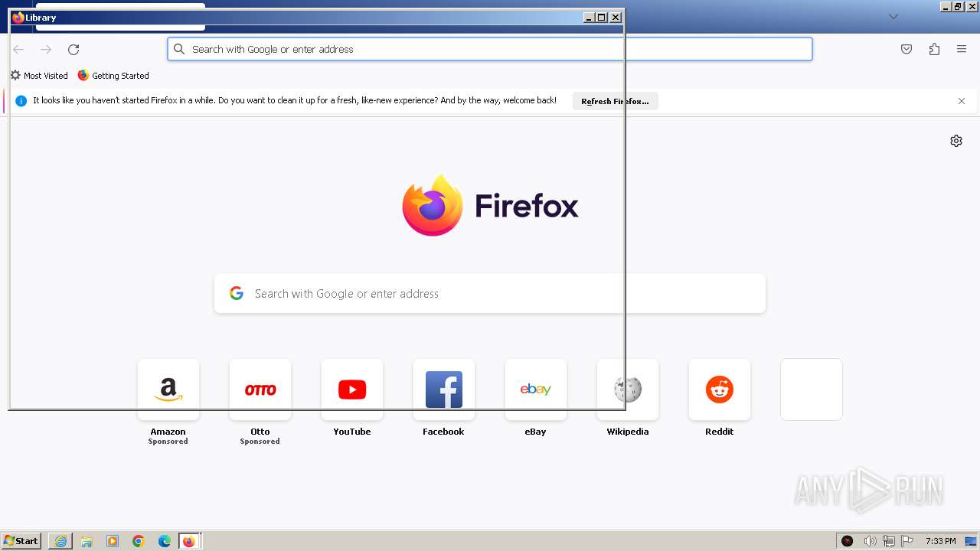Select the empty shortcut tile
The image size is (980, 551).
click(812, 390)
